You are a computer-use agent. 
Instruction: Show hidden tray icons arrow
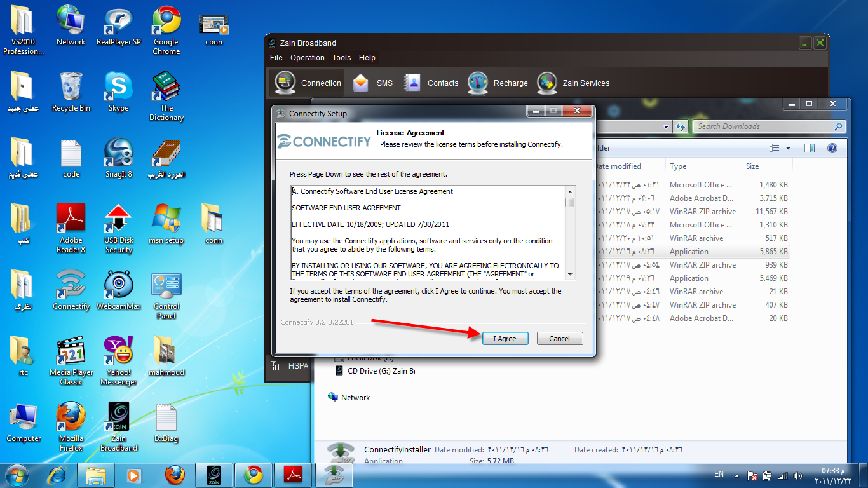[736, 475]
